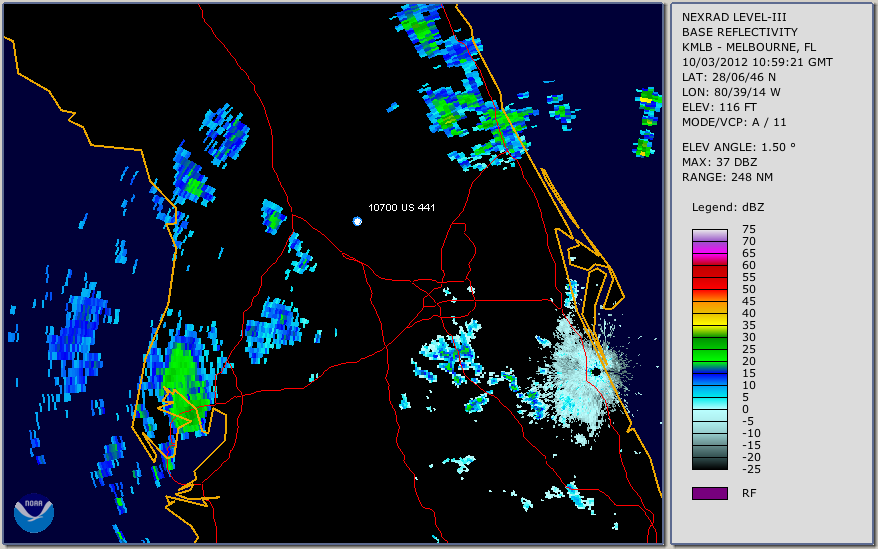
Task: Click the 'ELEV ANGLE: 1.50 °' line
Action: tap(739, 147)
